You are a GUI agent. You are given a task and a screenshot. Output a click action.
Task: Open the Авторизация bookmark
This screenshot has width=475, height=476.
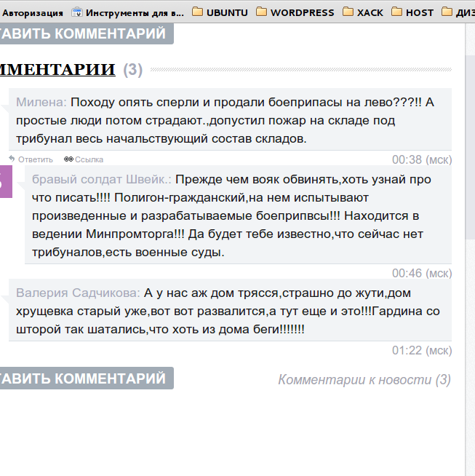click(32, 12)
